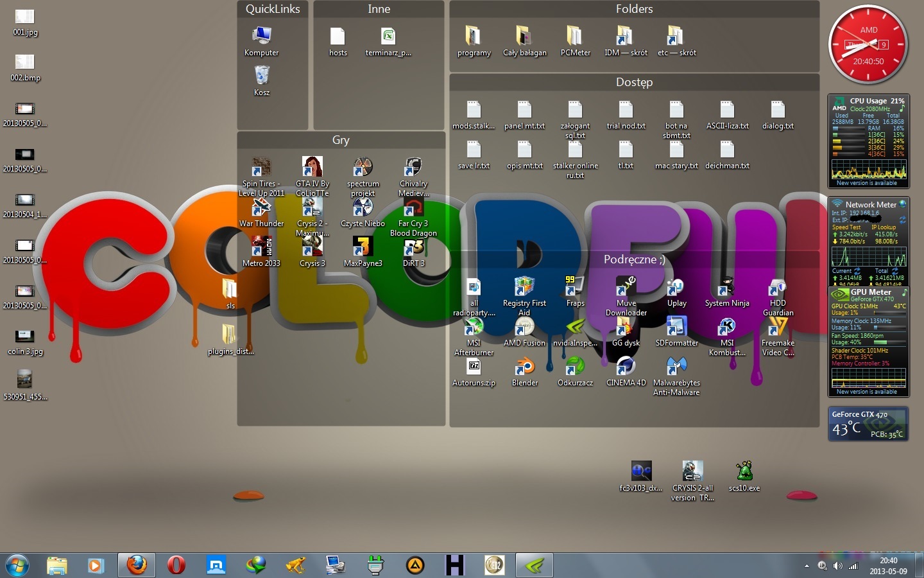Launch Fraps shortcut
This screenshot has width=924, height=578.
click(575, 292)
